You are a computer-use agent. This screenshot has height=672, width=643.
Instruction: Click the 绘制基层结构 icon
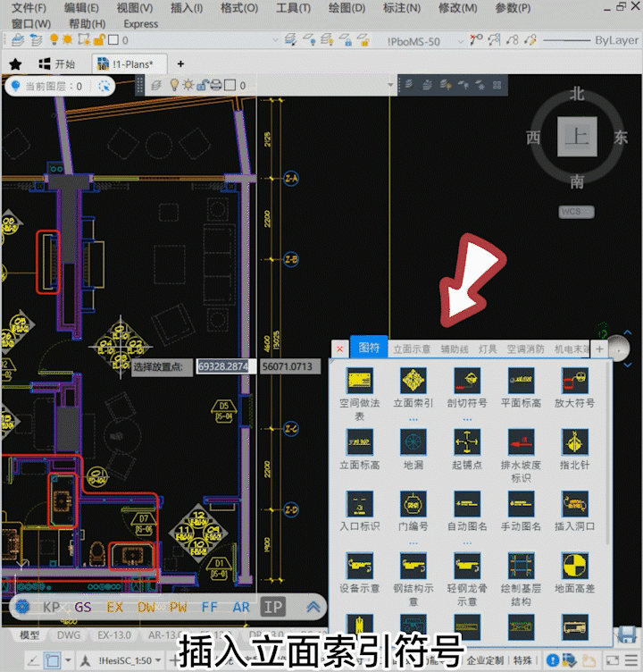(x=521, y=566)
